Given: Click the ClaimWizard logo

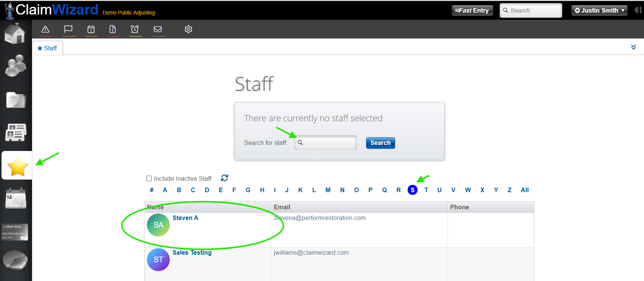Looking at the screenshot, I should [x=51, y=10].
